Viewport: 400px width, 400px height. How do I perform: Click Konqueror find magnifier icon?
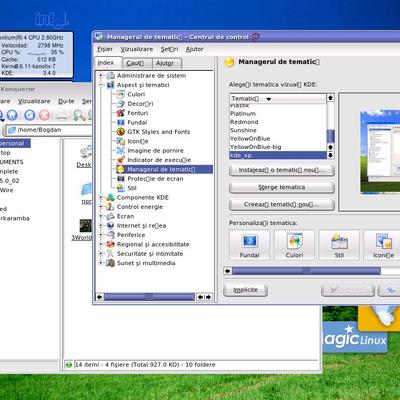[x=79, y=115]
